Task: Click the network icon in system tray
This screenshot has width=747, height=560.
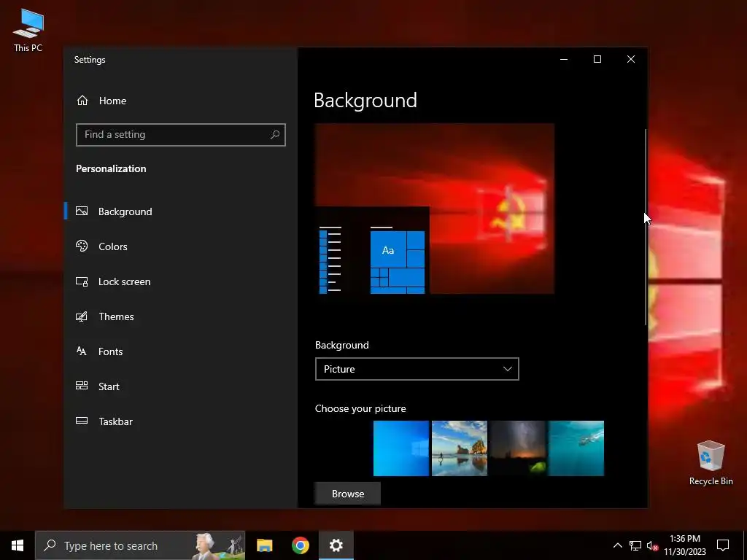Action: point(635,545)
